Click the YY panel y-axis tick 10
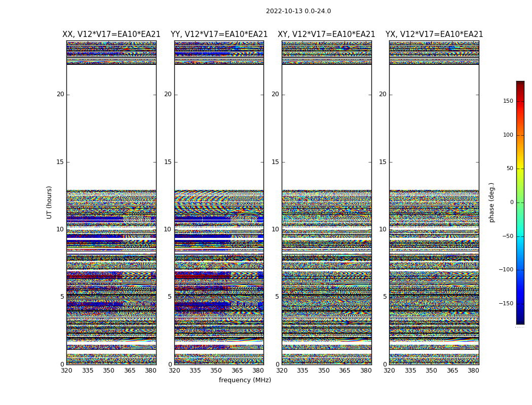The image size is (532, 405). coord(168,229)
